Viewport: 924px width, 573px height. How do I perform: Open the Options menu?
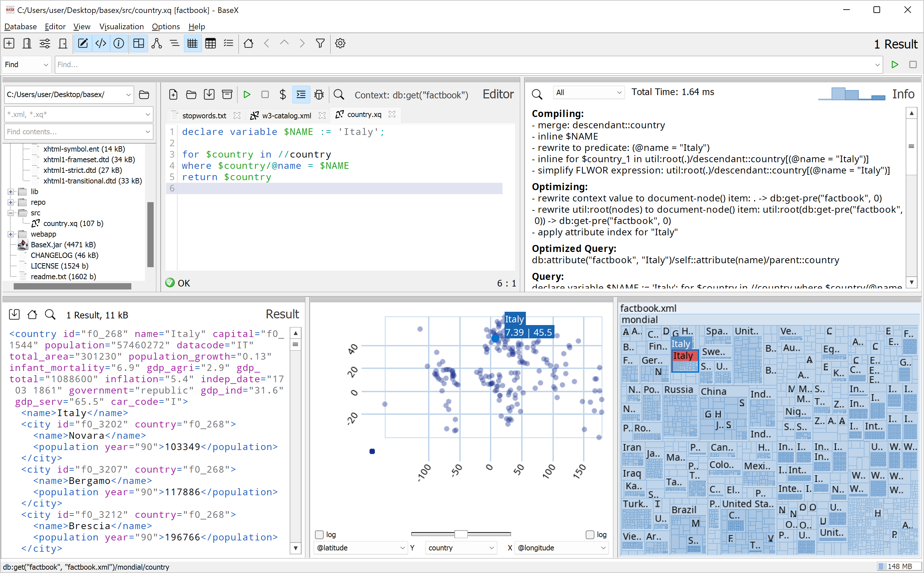click(x=166, y=27)
